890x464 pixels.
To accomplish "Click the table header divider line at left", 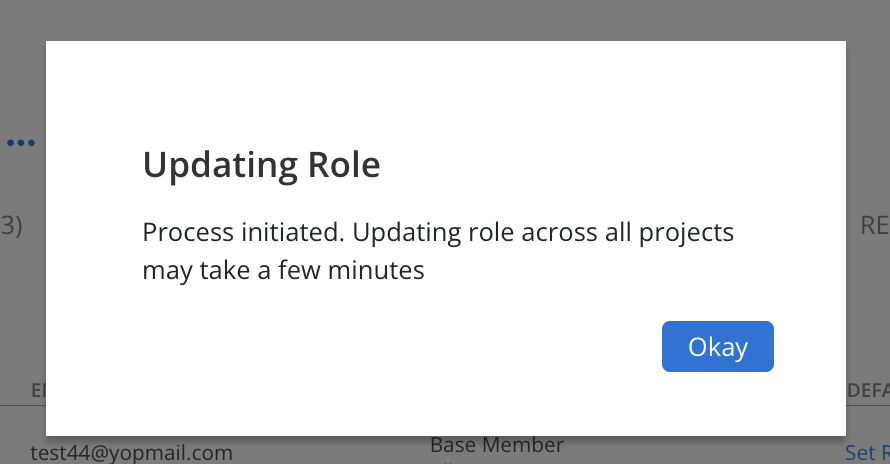I will click(23, 406).
